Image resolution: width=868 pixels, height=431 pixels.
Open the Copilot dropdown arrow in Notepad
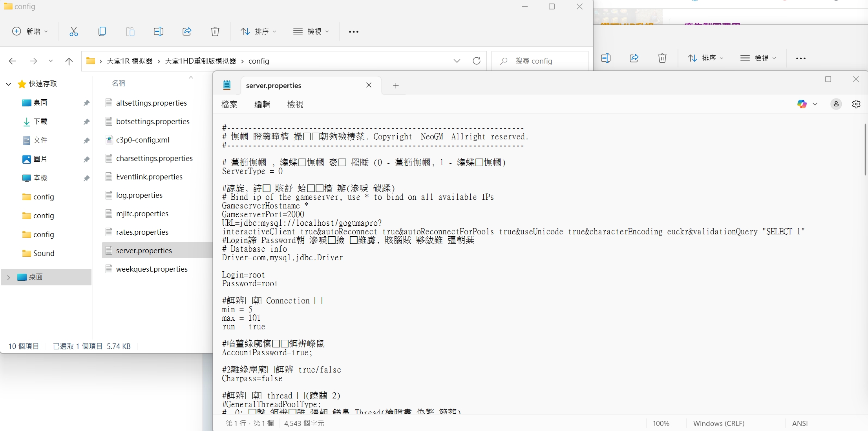(x=815, y=104)
